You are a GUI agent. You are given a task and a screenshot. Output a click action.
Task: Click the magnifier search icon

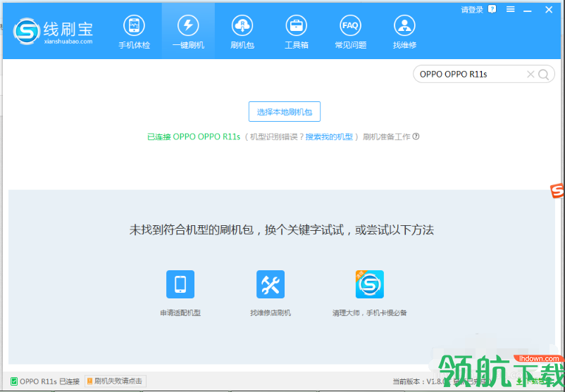tap(543, 75)
